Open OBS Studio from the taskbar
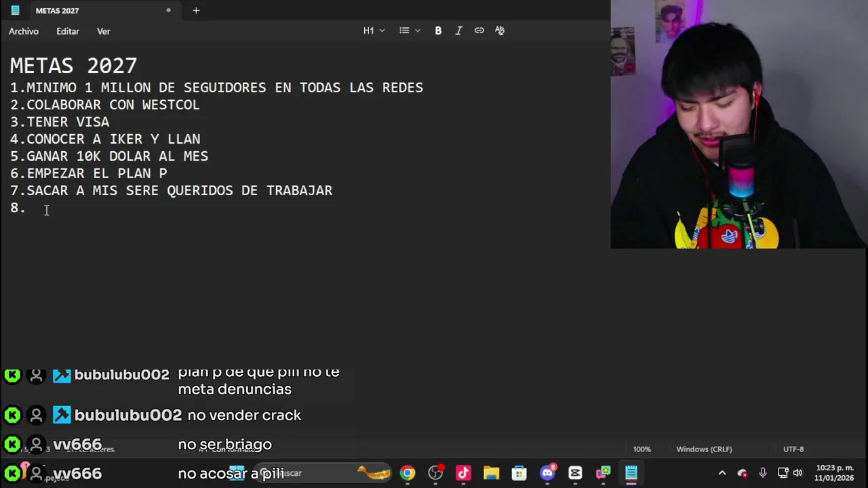Viewport: 868px width, 488px height. click(x=435, y=473)
